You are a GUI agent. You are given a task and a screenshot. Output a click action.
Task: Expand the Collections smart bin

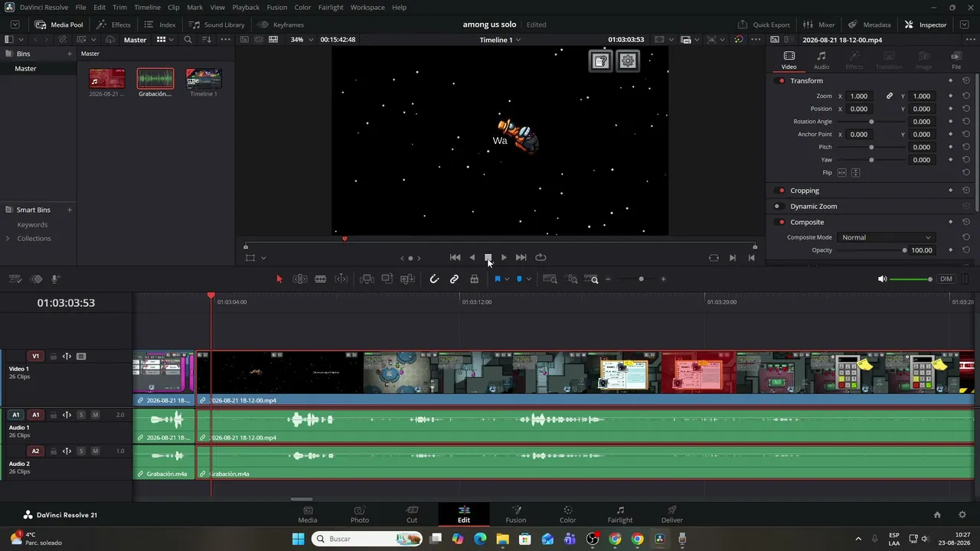[8, 239]
